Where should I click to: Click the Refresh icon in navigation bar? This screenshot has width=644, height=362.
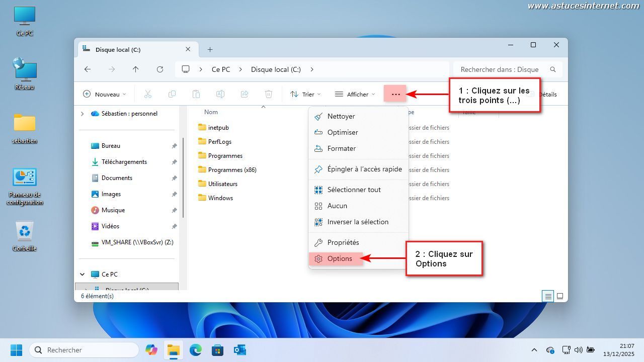coord(160,69)
